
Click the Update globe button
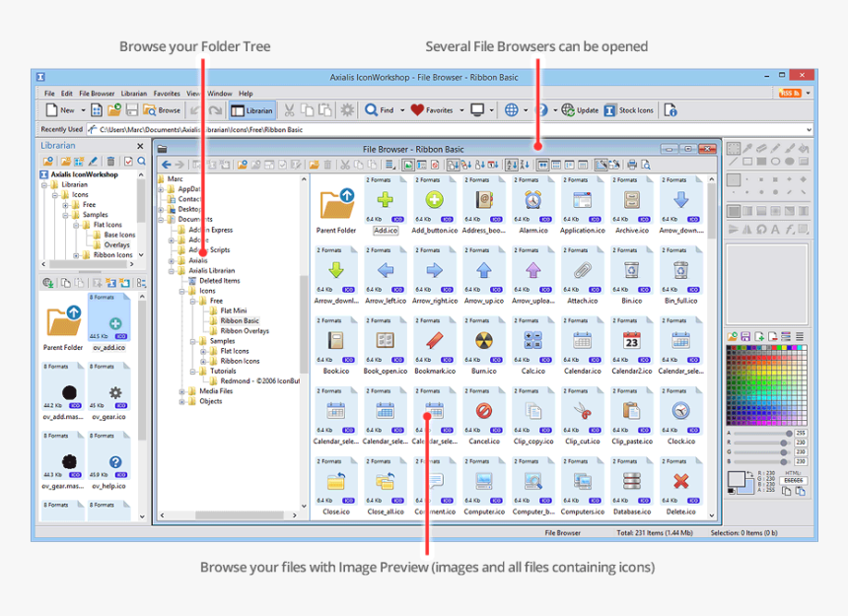tap(580, 110)
